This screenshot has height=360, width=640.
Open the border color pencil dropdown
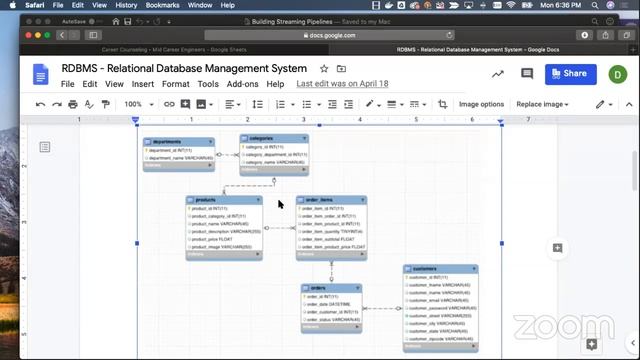pyautogui.click(x=373, y=104)
